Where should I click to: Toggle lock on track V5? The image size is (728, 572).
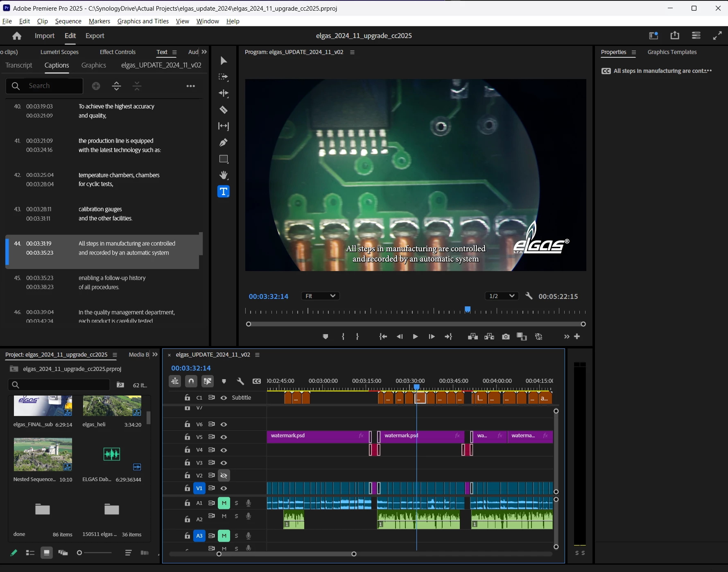tap(187, 437)
